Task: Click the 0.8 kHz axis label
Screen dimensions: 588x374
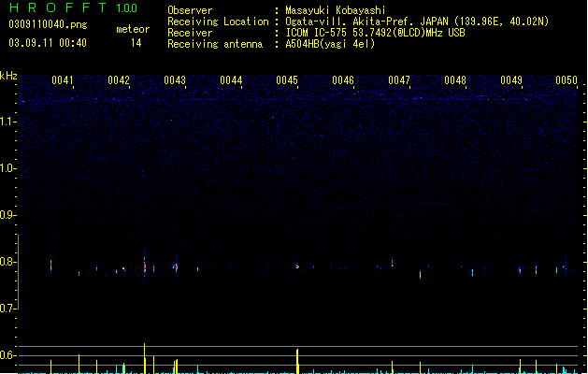Action: coord(8,262)
